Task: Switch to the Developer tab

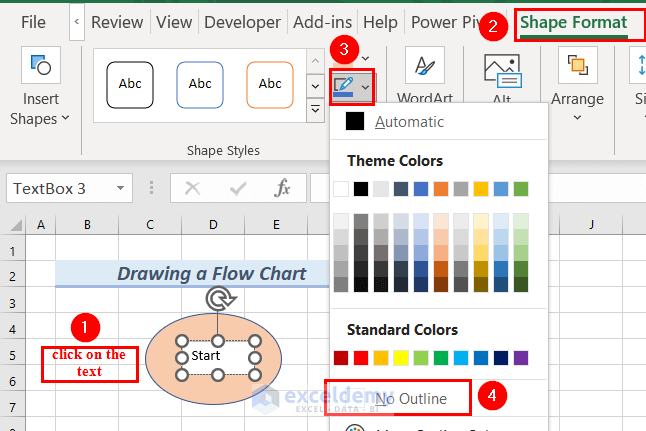Action: (x=242, y=22)
